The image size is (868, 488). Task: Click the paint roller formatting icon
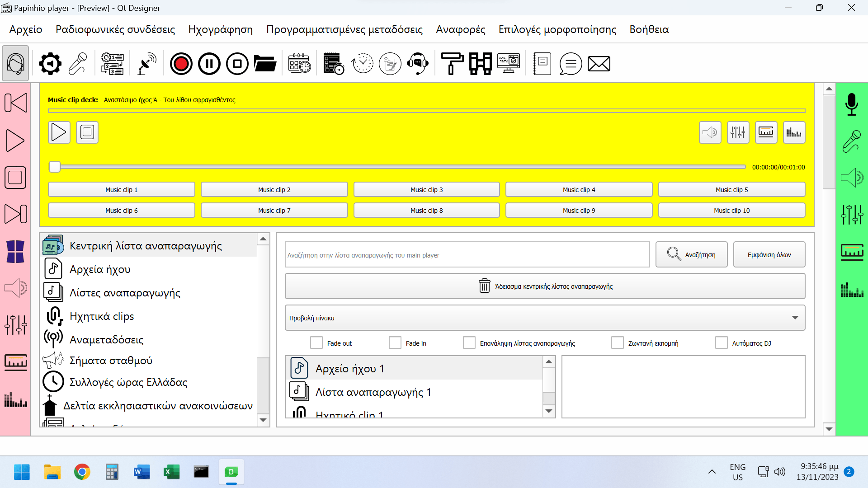452,64
